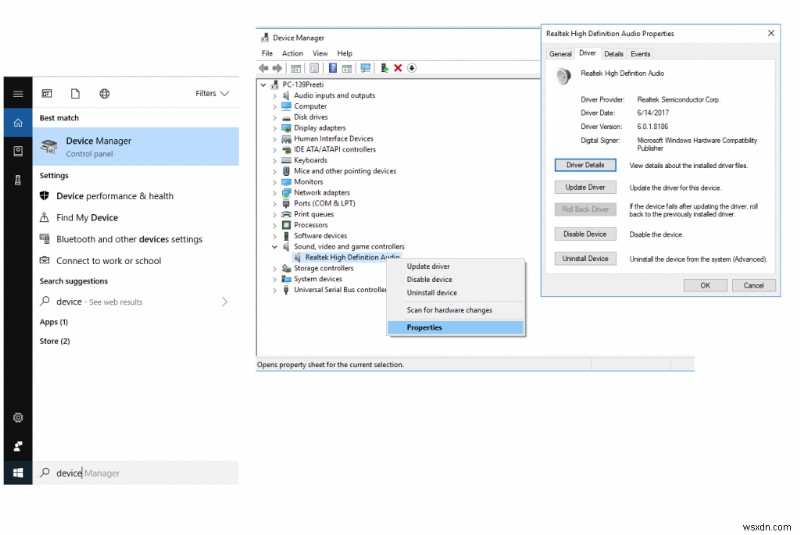The image size is (800, 535).
Task: Open the web results arrow for device
Action: [224, 302]
